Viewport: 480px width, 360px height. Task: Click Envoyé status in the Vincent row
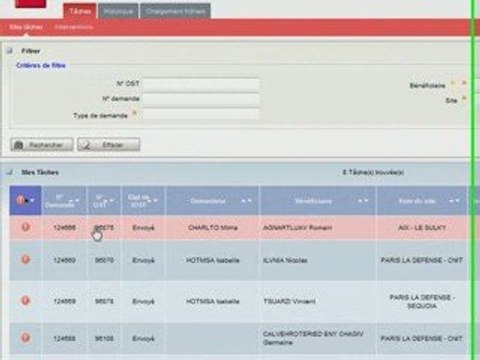coord(143,301)
